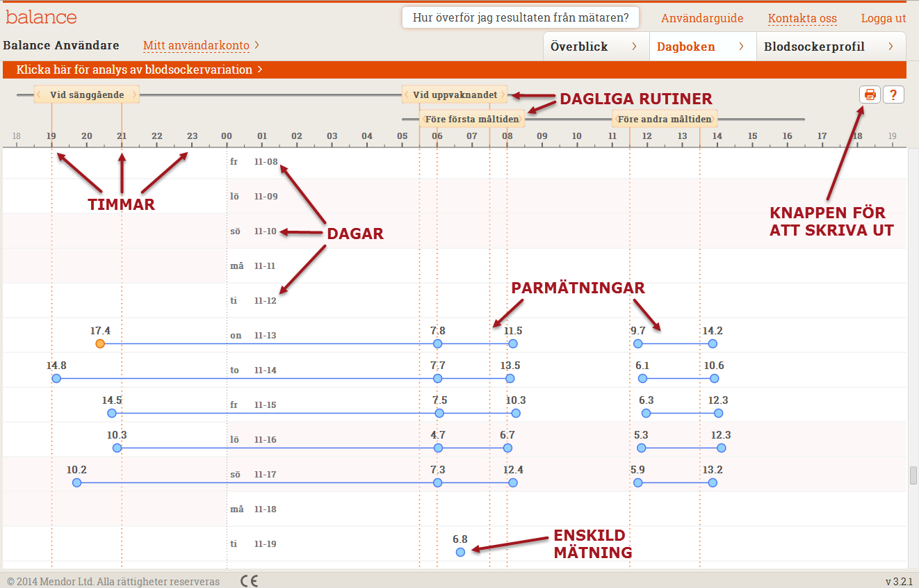Screen dimensions: 919x588
Task: Click the 'ti 11-19' day label
Action: (253, 544)
